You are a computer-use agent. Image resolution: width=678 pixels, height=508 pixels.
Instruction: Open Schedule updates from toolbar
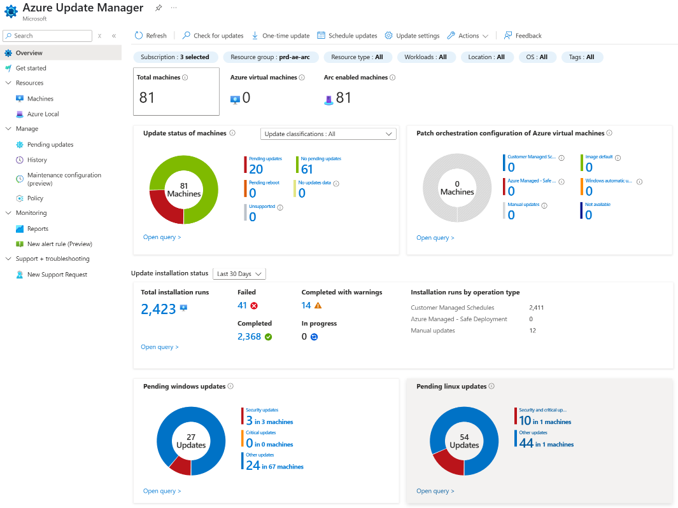[x=347, y=35]
